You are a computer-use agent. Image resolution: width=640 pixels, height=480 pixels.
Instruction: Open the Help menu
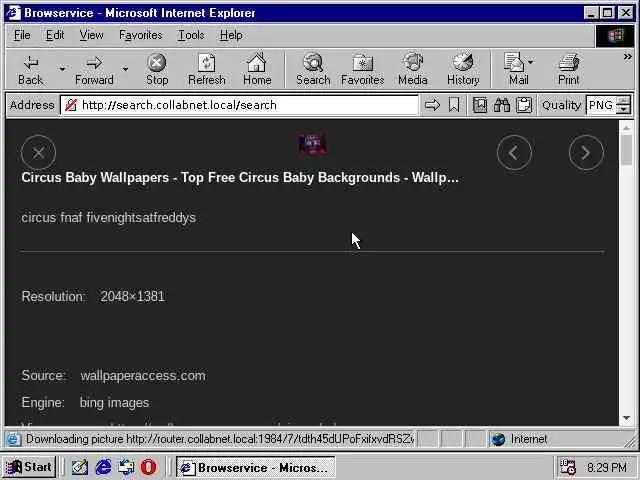[231, 36]
